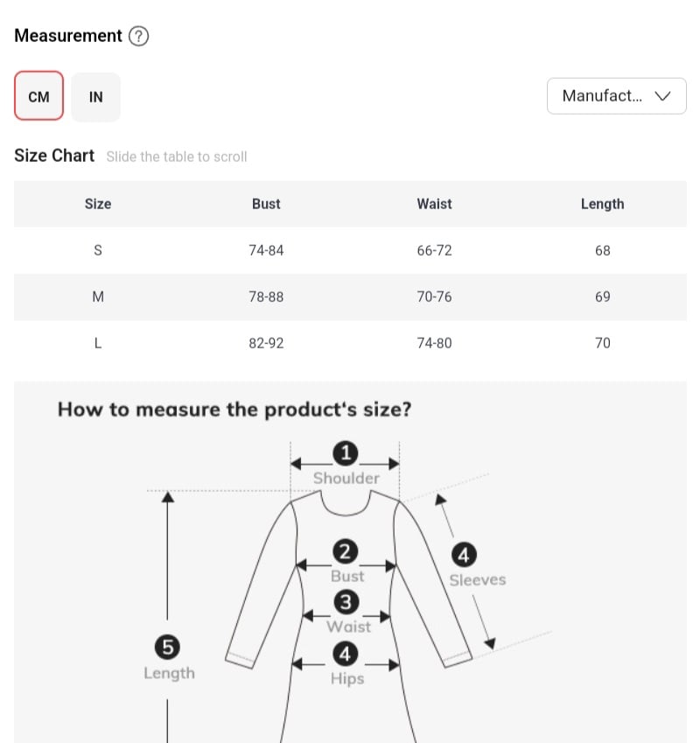
Task: Click the number 3 Waist marker icon
Action: click(x=346, y=602)
